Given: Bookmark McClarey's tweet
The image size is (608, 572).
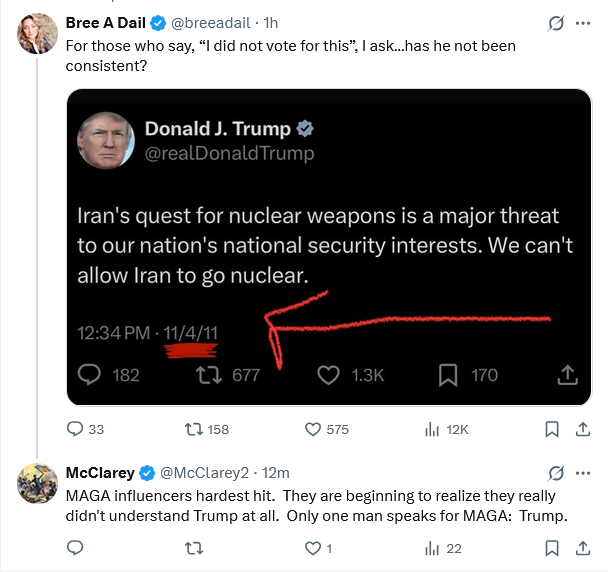Looking at the screenshot, I should point(551,548).
